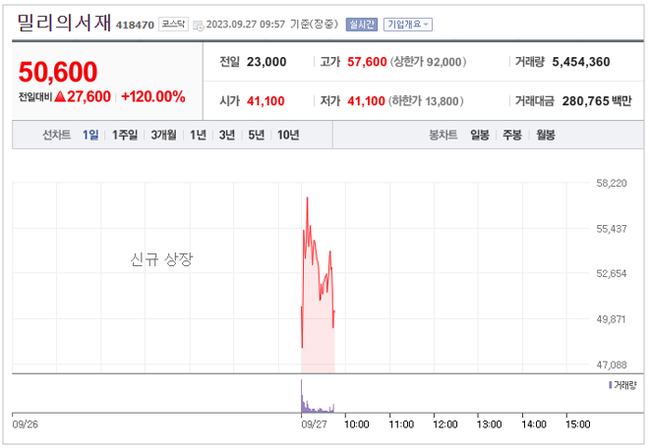Click volume value 5,454,360

pyautogui.click(x=581, y=62)
